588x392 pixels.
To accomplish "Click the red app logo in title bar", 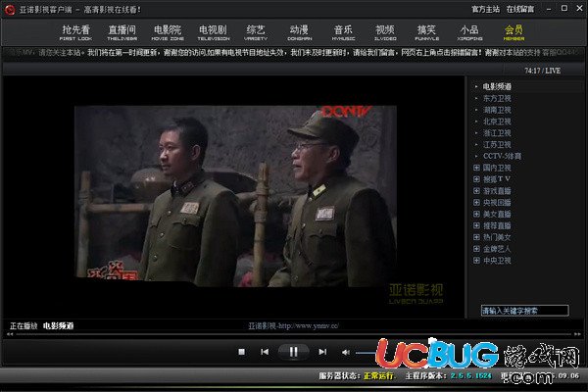I will [10, 10].
